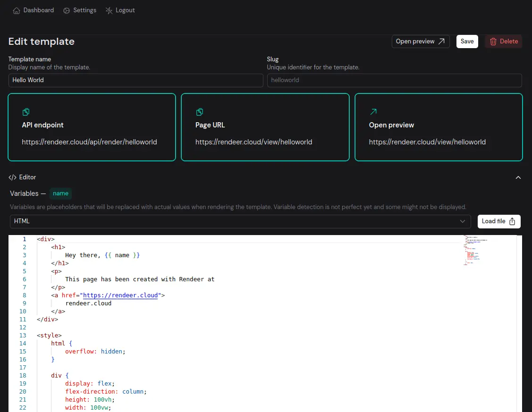
Task: Collapse the Editor section with chevron
Action: [518, 177]
